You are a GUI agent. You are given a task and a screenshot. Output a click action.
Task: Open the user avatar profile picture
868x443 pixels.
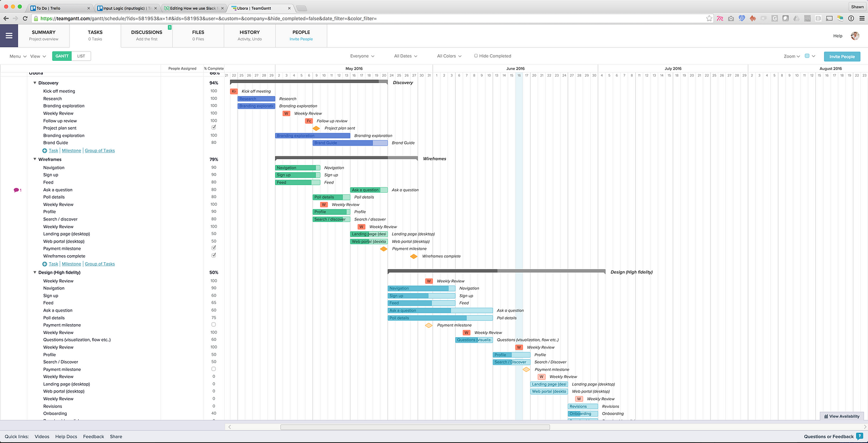(855, 36)
